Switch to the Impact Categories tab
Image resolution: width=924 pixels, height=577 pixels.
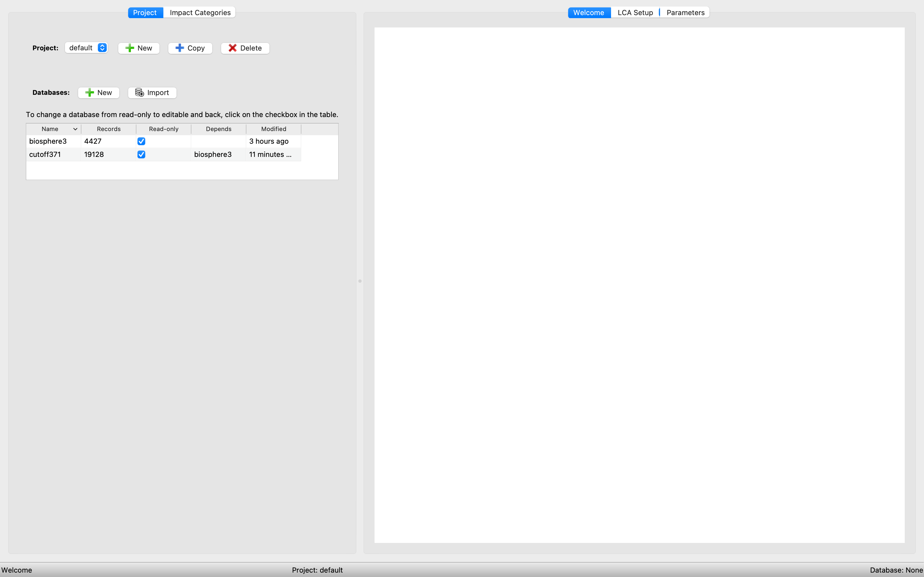(x=200, y=13)
